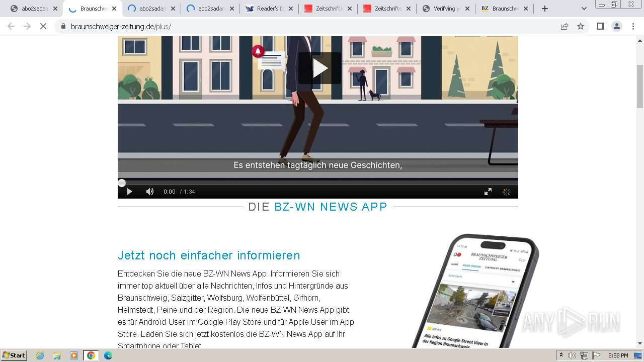This screenshot has width=644, height=362.
Task: Close the Verifying tab
Action: [467, 9]
